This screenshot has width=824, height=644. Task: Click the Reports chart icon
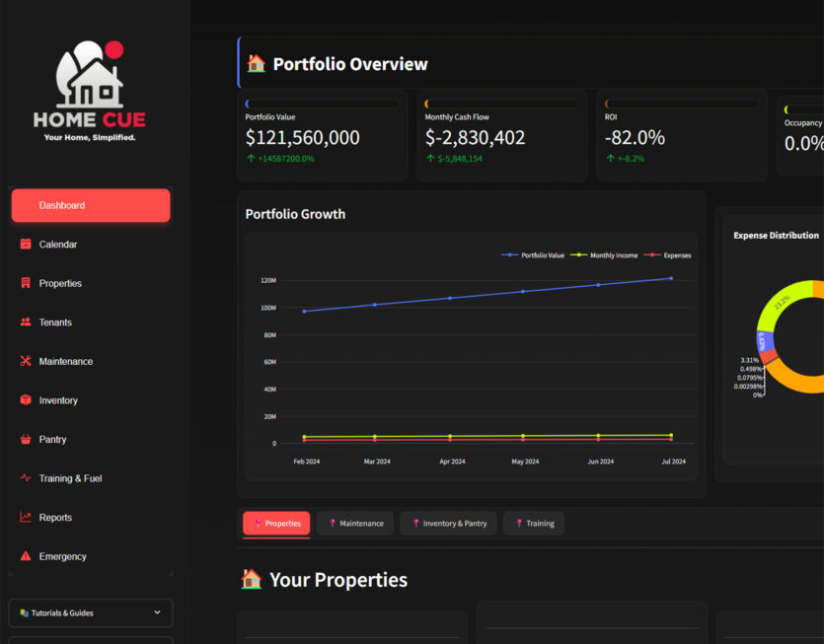coord(26,517)
